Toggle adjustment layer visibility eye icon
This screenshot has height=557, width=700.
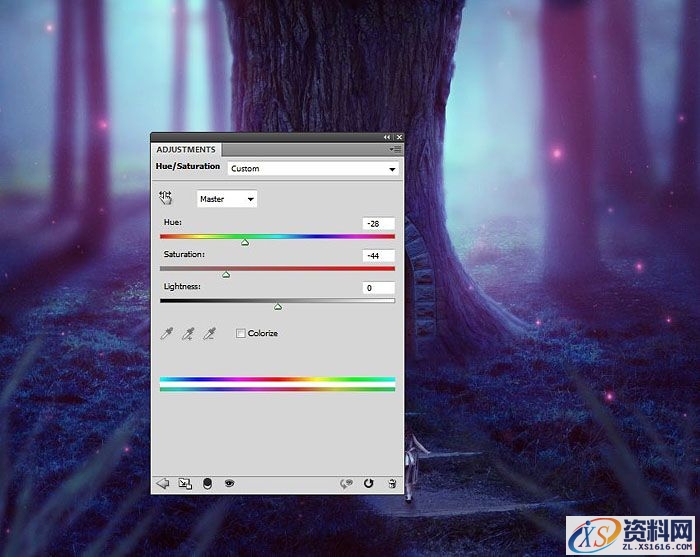point(229,483)
